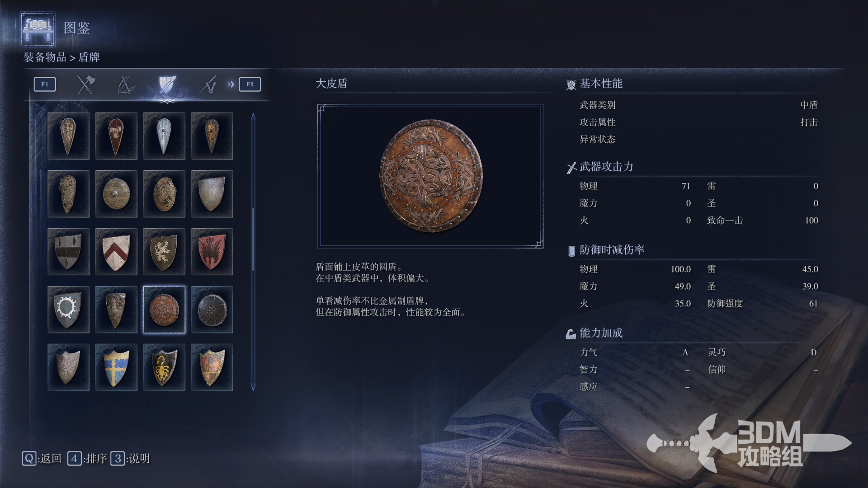The image size is (868, 488).
Task: Select the round wooden buckler shield
Action: (x=116, y=194)
